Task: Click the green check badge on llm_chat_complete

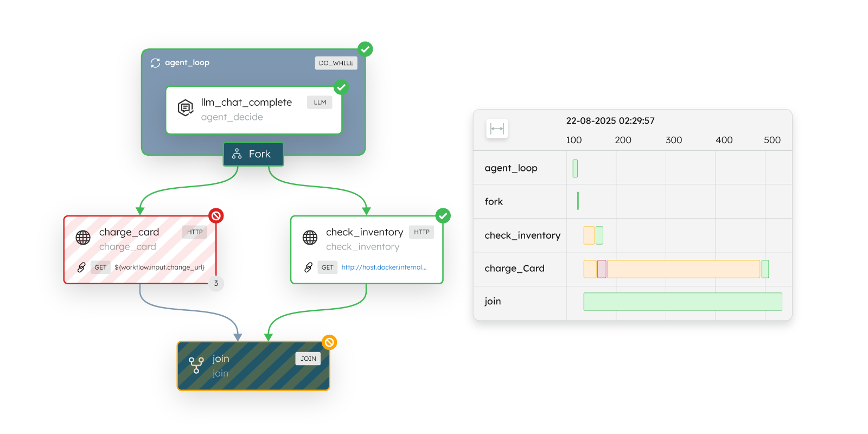Action: (x=341, y=87)
